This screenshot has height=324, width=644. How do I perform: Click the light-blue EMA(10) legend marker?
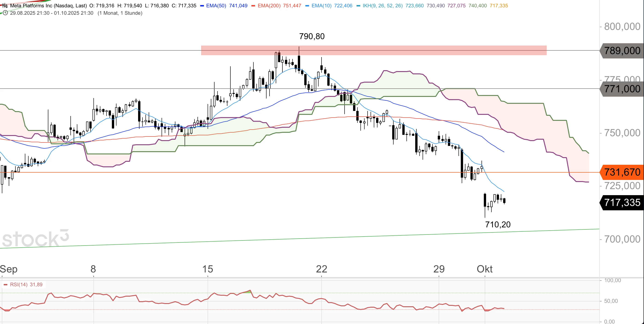(307, 6)
